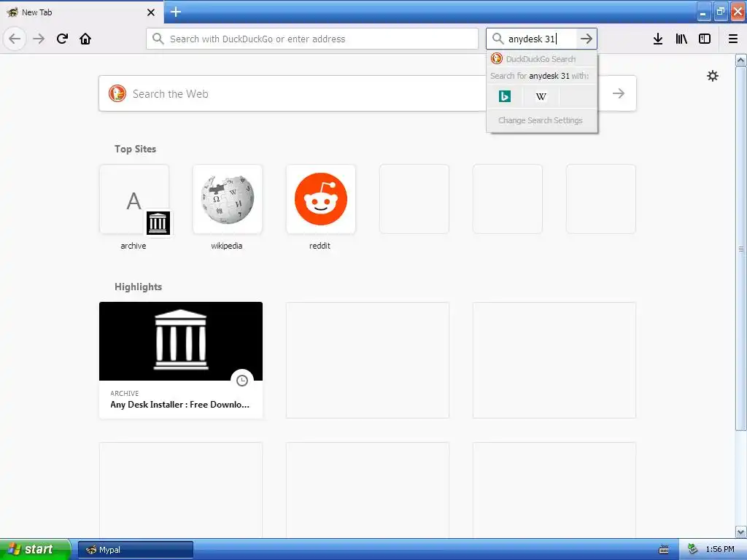Open the home page icon

pyautogui.click(x=85, y=39)
